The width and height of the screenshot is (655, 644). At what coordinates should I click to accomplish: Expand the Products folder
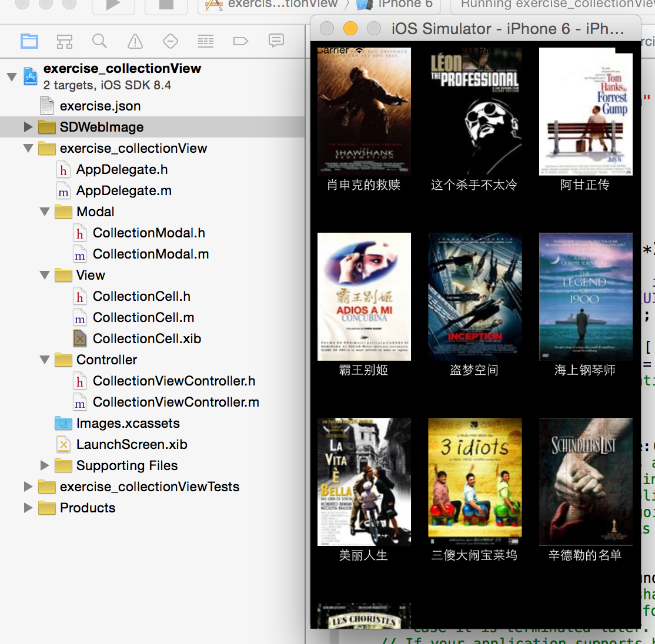(28, 508)
